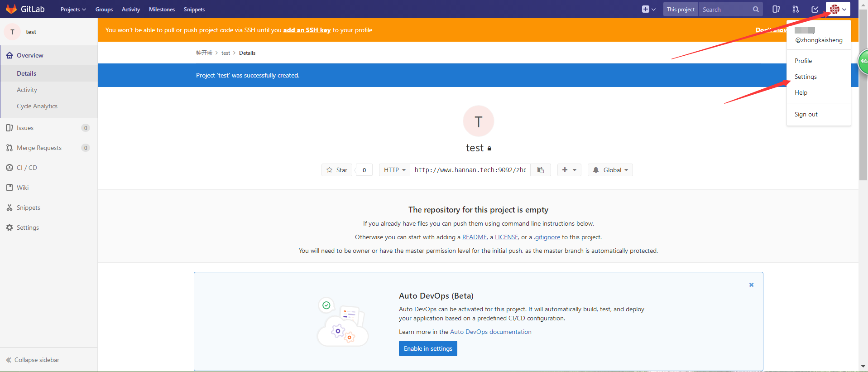Click the large T project avatar
The width and height of the screenshot is (868, 372).
(479, 121)
